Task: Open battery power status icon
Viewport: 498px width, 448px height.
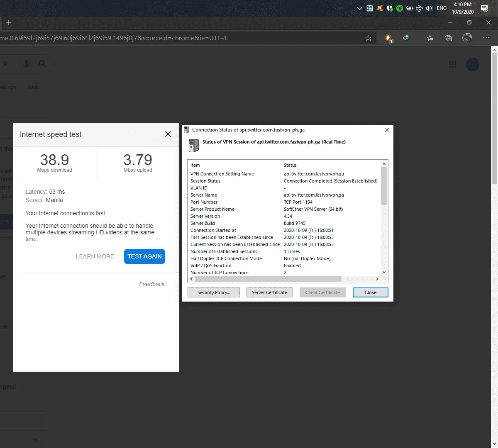Action: (410, 8)
